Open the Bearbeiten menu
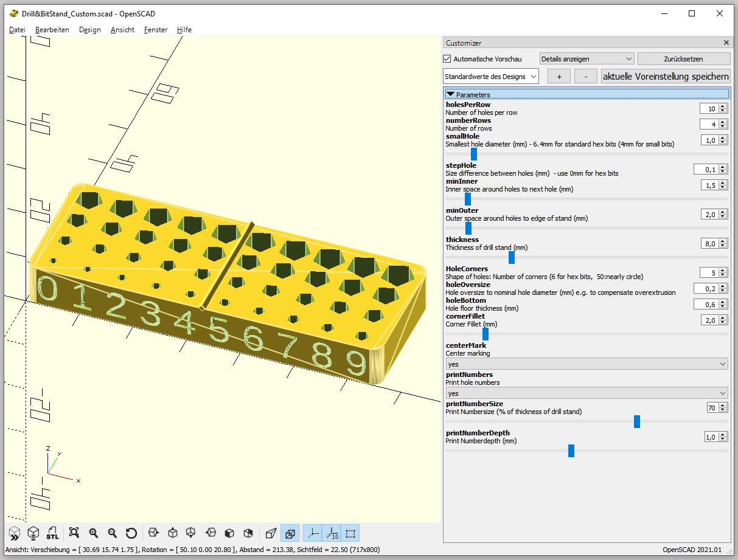The image size is (738, 560). pyautogui.click(x=52, y=29)
